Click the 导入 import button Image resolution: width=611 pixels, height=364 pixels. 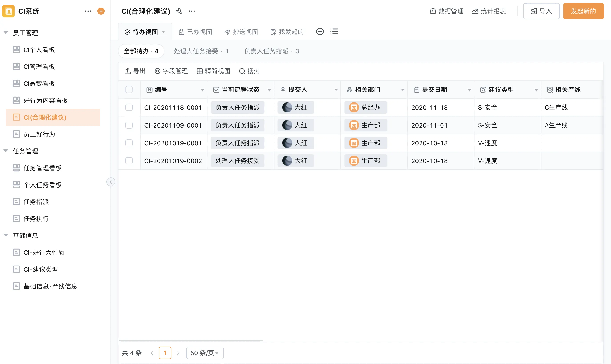[x=541, y=11]
